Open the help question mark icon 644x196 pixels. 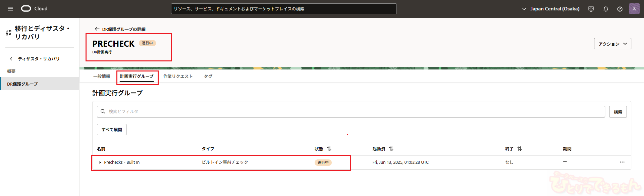tap(620, 9)
